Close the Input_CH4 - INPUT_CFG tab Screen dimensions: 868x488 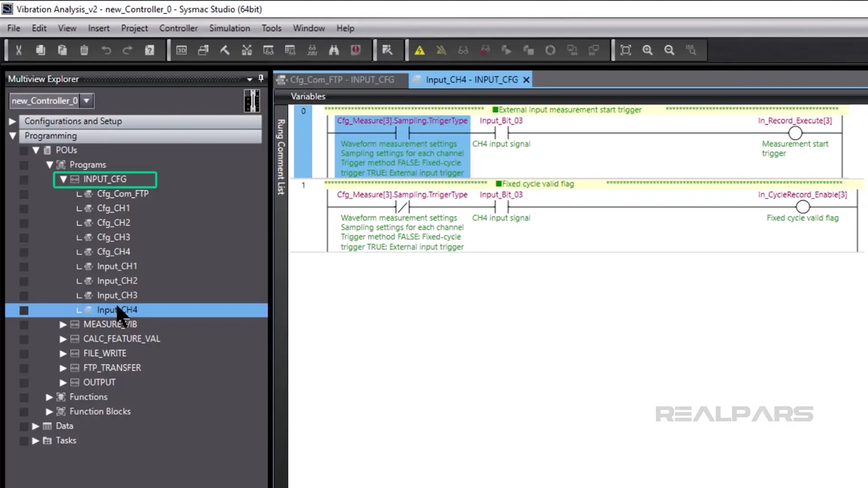(x=526, y=80)
